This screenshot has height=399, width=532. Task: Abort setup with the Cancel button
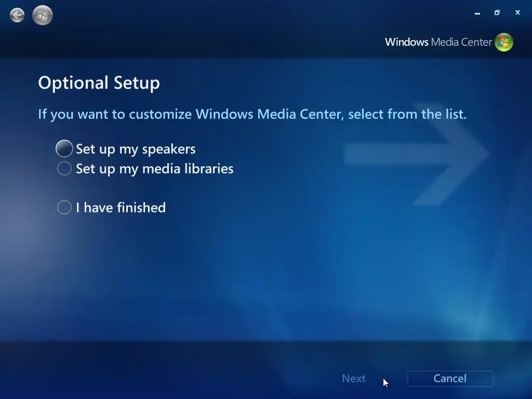(x=450, y=378)
